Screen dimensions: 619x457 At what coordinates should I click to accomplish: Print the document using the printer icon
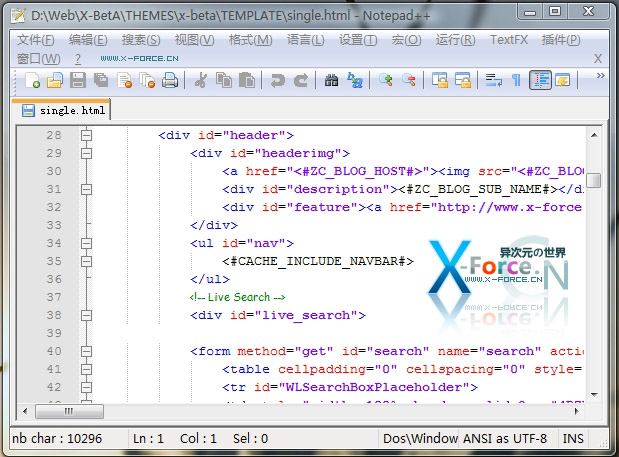[170, 80]
